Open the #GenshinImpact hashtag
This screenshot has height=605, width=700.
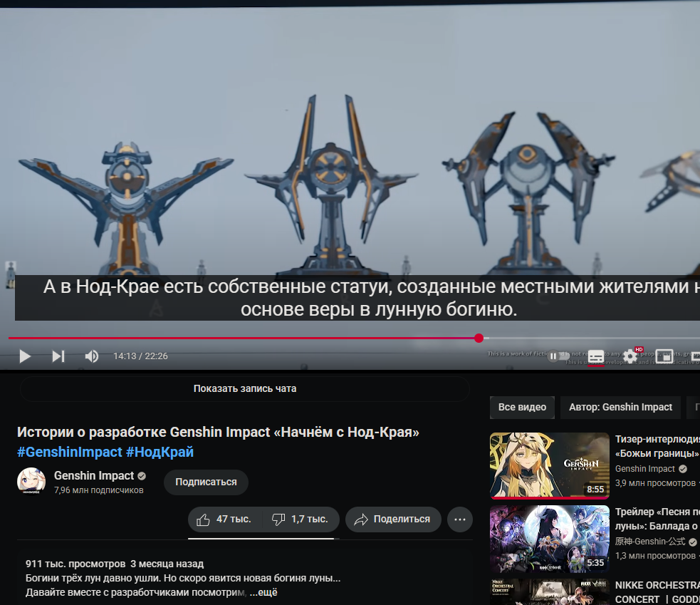[x=69, y=453]
